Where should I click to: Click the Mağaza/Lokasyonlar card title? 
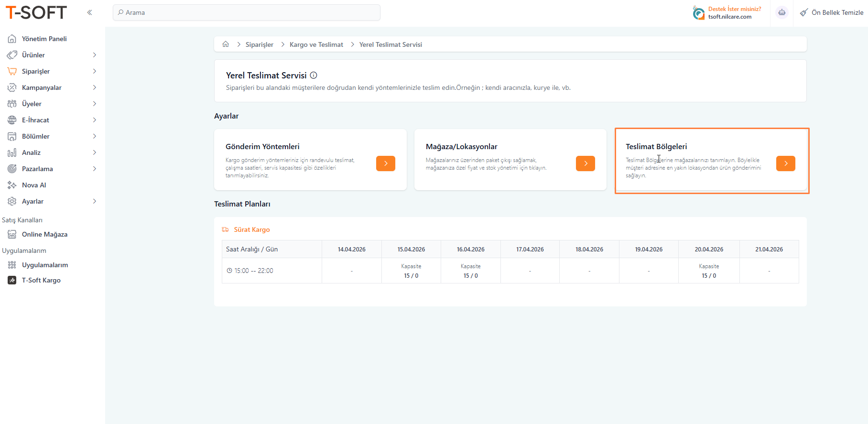pyautogui.click(x=462, y=146)
